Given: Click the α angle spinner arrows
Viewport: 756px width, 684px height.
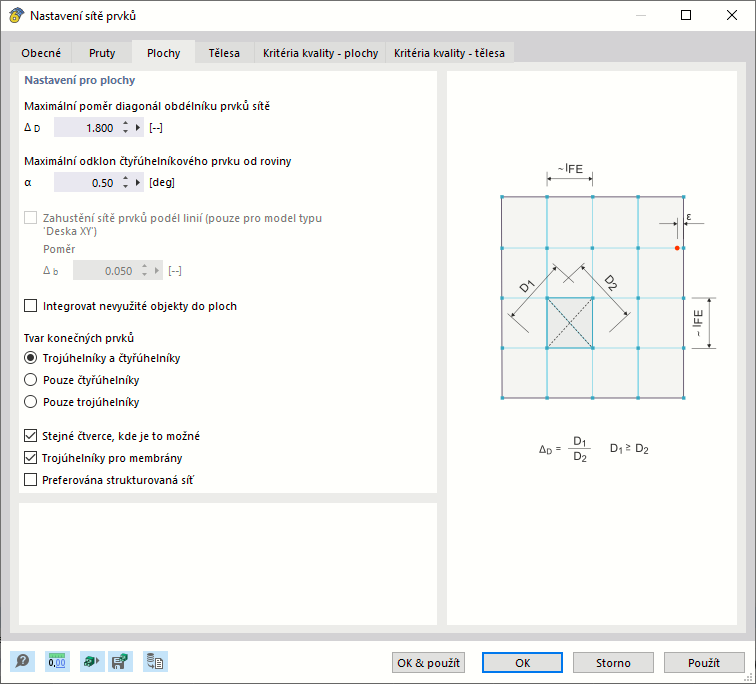Looking at the screenshot, I should tap(125, 183).
